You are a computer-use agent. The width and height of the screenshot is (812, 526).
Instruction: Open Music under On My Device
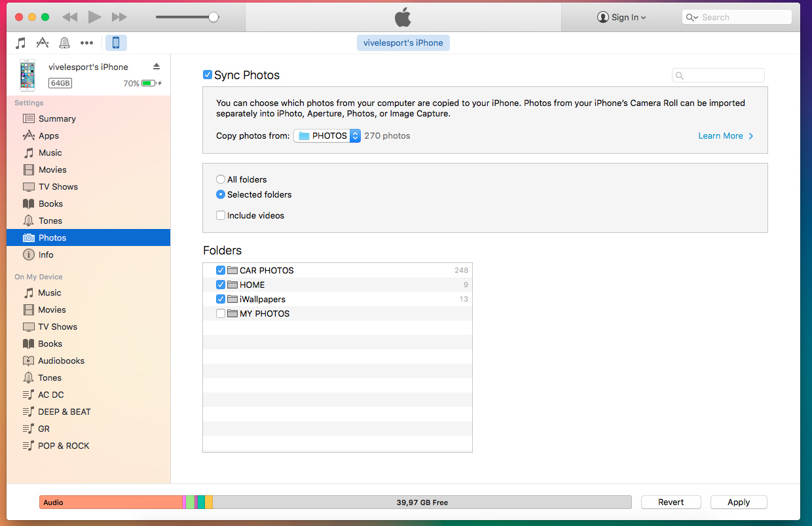coord(88,292)
